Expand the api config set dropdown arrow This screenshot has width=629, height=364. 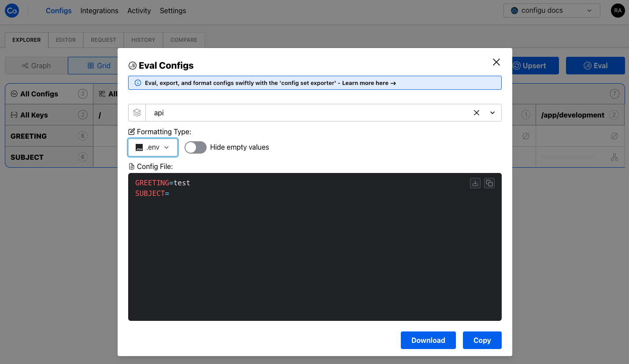point(492,113)
